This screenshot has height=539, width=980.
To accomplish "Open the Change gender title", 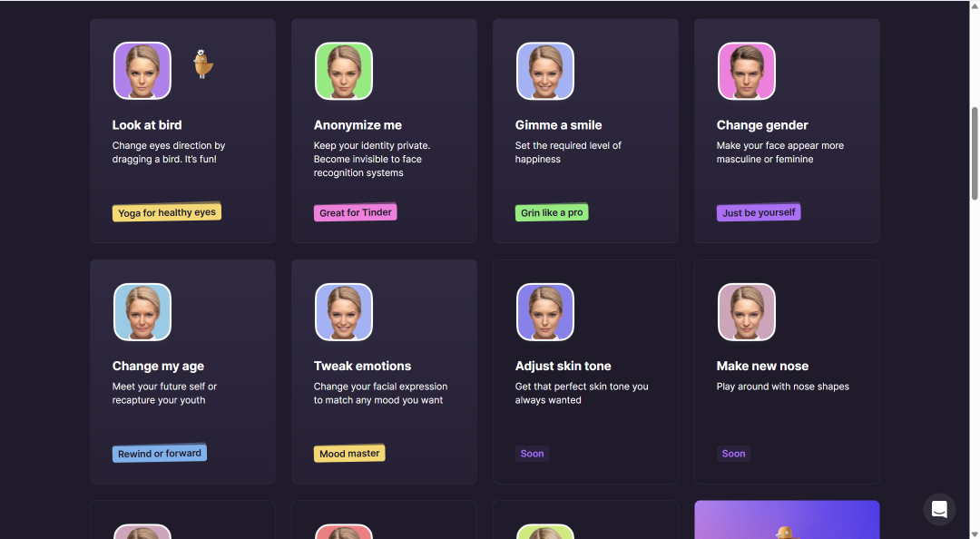I will [762, 125].
